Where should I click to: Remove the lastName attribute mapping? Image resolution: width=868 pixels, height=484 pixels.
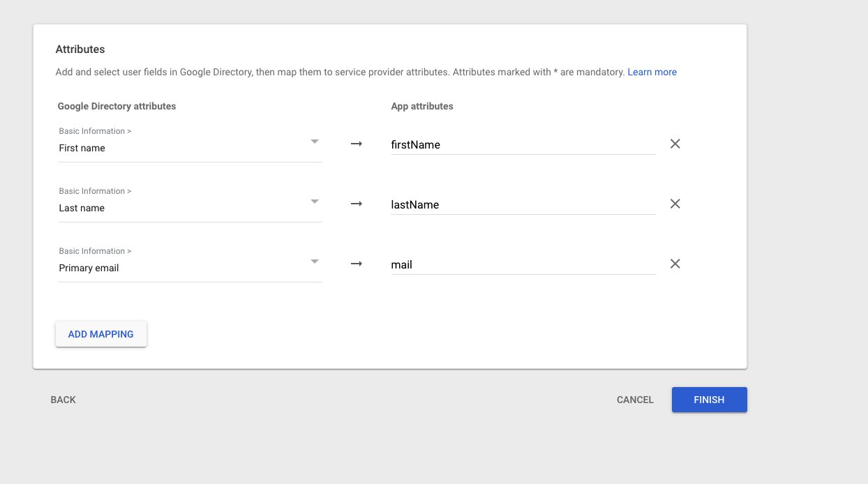(x=675, y=204)
